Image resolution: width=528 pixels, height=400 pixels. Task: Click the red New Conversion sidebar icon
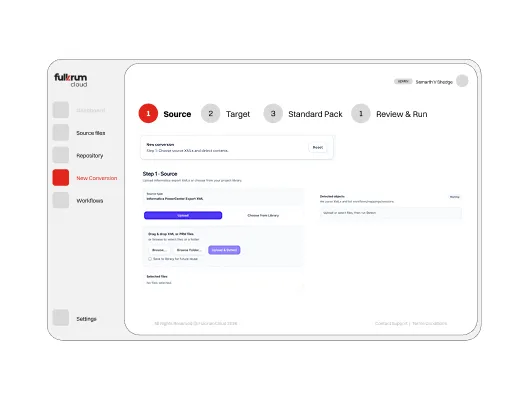click(61, 178)
